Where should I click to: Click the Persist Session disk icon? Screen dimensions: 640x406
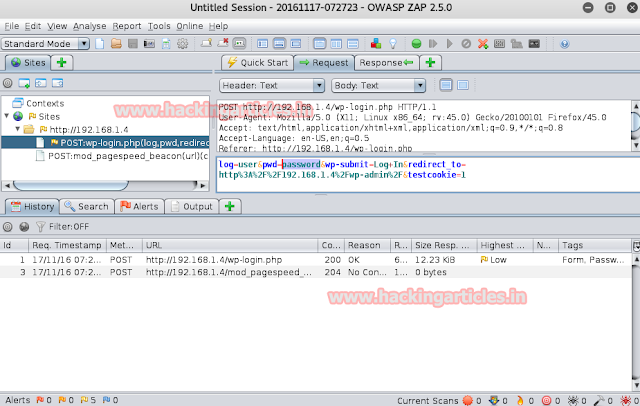(133, 44)
